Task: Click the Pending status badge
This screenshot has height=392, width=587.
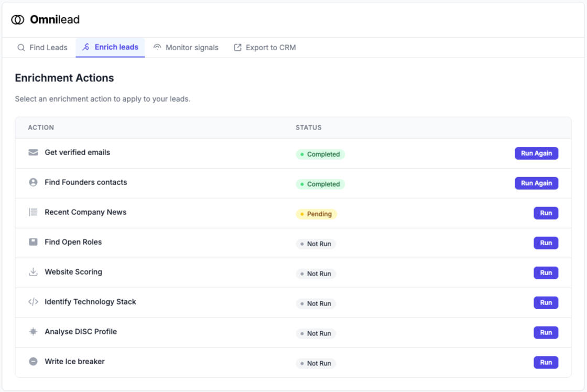Action: tap(317, 214)
